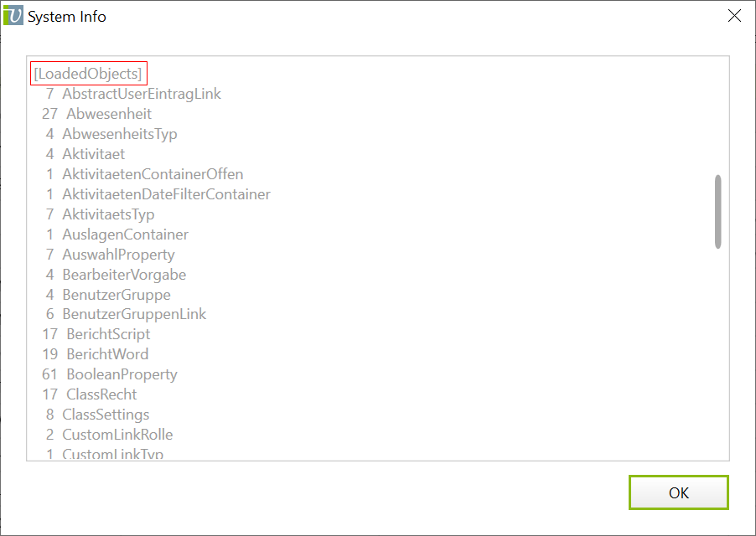This screenshot has height=536, width=756.
Task: Click on AuswahlProperty
Action: (118, 255)
